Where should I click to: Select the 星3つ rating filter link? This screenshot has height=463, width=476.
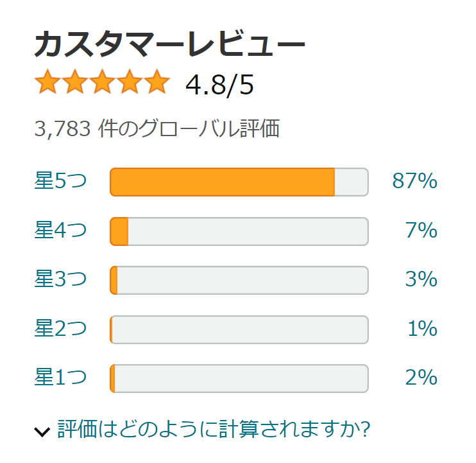[x=60, y=279]
